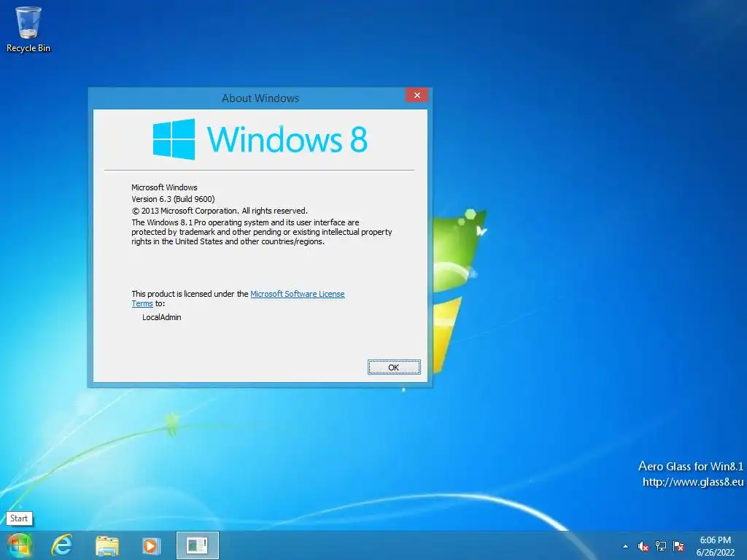The width and height of the screenshot is (747, 560).
Task: Open the Microsoft Software License Terms link
Action: (298, 294)
